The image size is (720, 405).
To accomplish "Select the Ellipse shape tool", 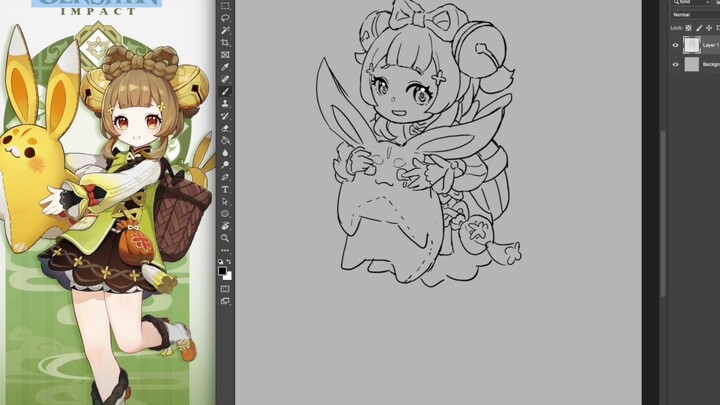I will click(225, 214).
